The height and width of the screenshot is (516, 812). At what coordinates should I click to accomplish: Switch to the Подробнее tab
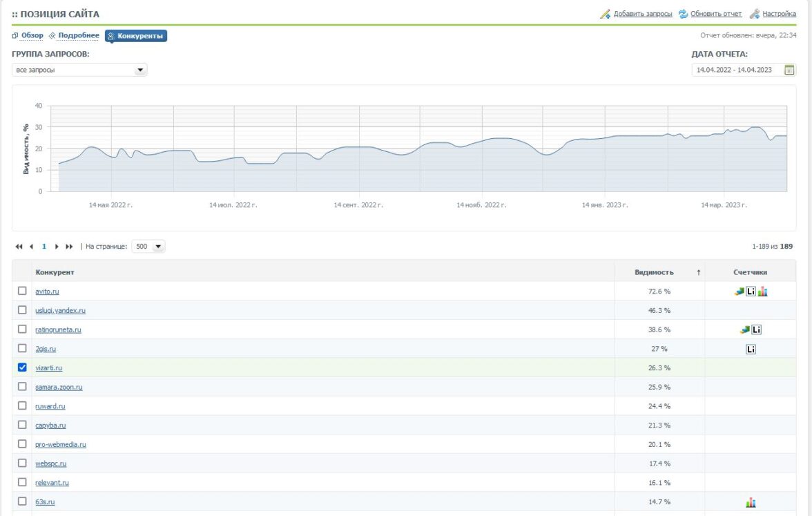(78, 35)
